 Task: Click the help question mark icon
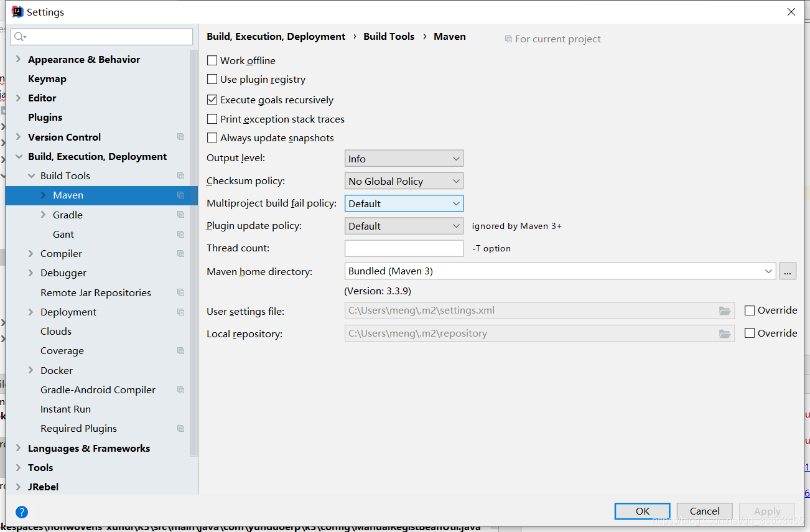pyautogui.click(x=22, y=512)
